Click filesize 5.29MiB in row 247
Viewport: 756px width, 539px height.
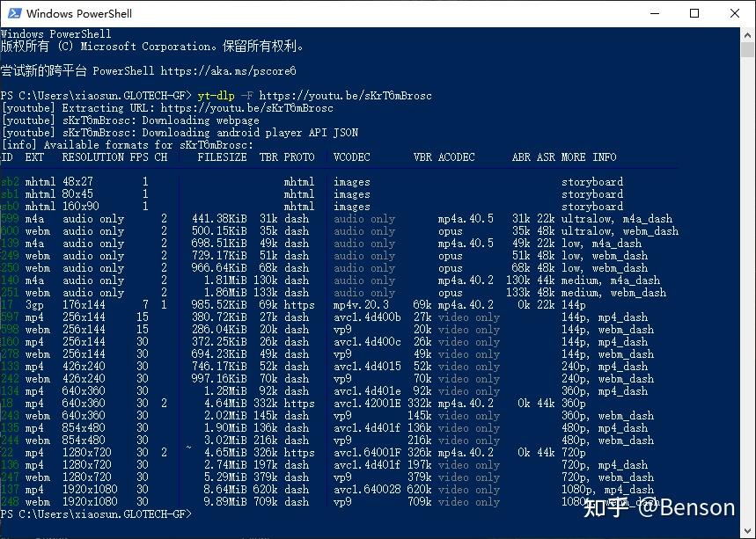pyautogui.click(x=225, y=477)
